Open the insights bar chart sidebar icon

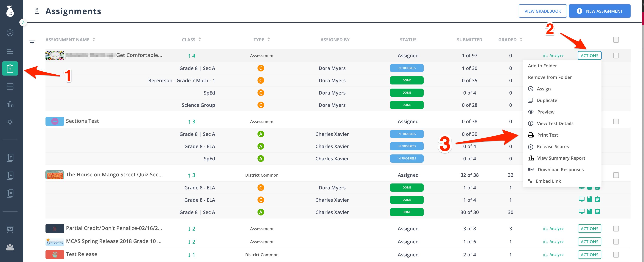tap(10, 104)
